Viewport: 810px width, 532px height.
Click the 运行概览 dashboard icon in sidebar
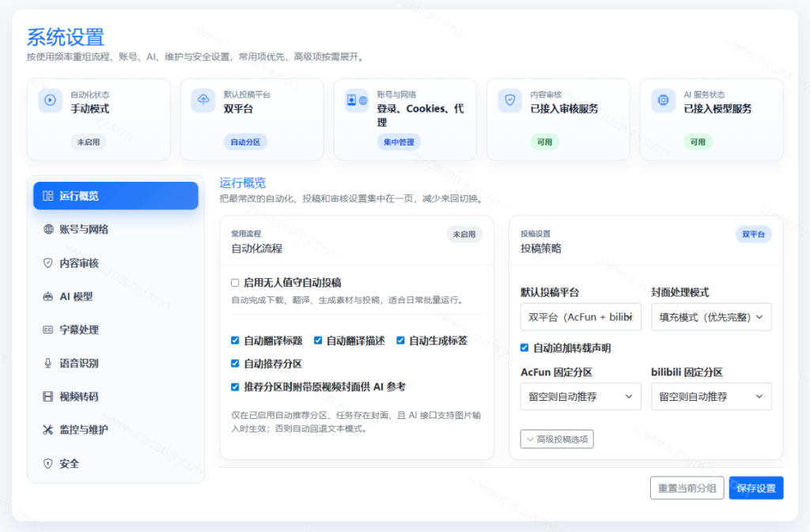[x=48, y=195]
